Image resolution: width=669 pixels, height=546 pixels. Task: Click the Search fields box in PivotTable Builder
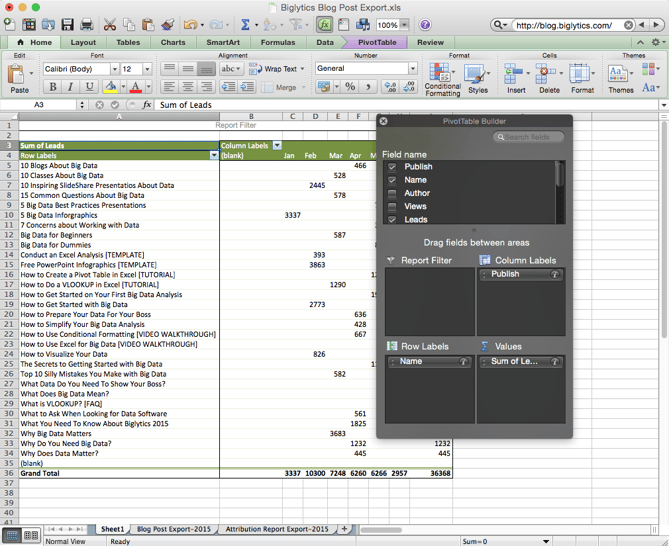pos(528,137)
